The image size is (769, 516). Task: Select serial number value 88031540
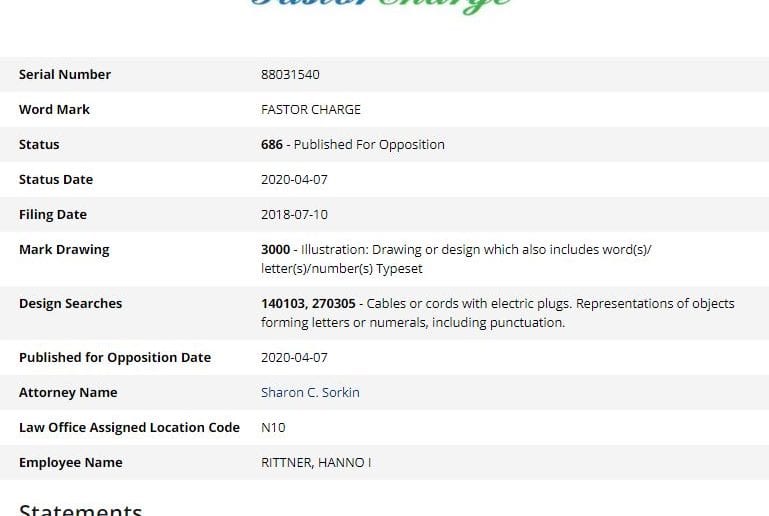[290, 75]
